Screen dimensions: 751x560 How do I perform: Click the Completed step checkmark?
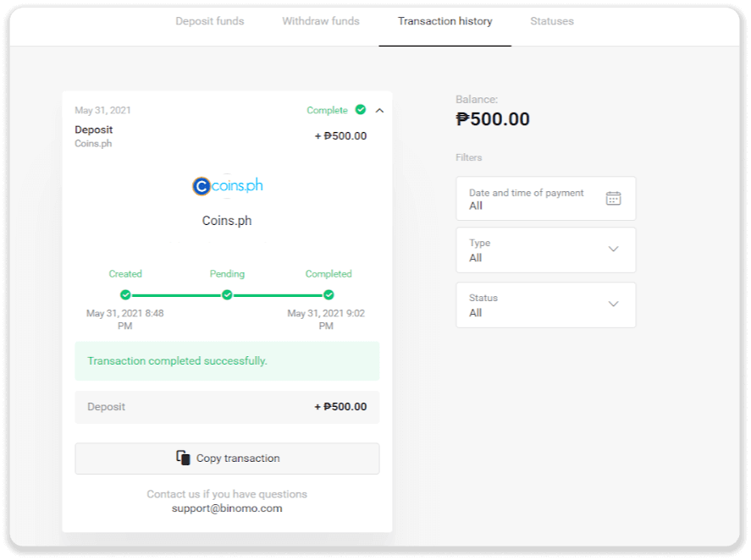(329, 294)
